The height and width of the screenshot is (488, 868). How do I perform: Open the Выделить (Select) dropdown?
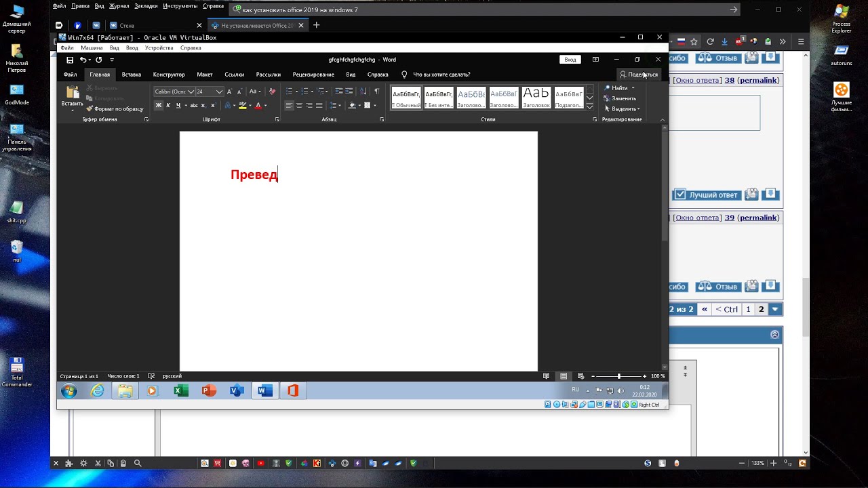pyautogui.click(x=622, y=109)
